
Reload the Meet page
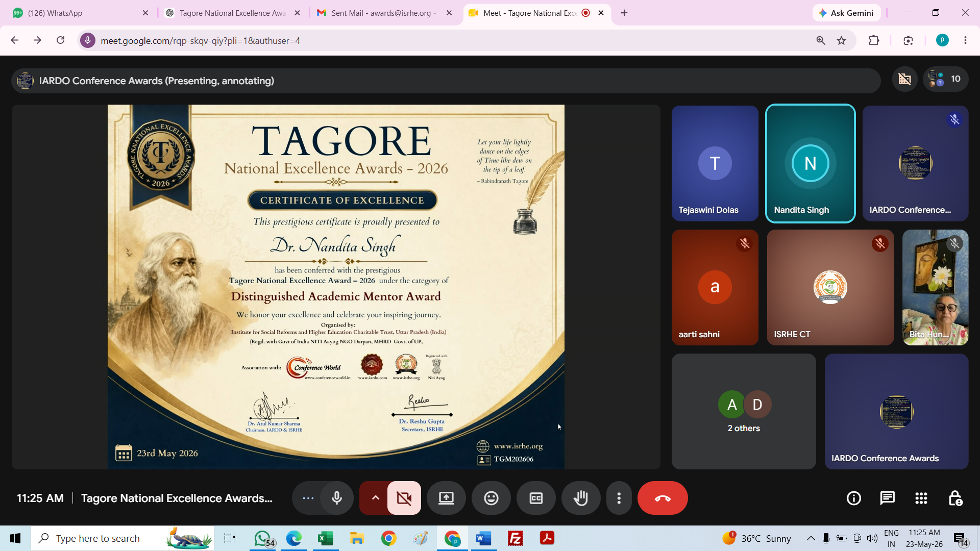click(x=60, y=40)
